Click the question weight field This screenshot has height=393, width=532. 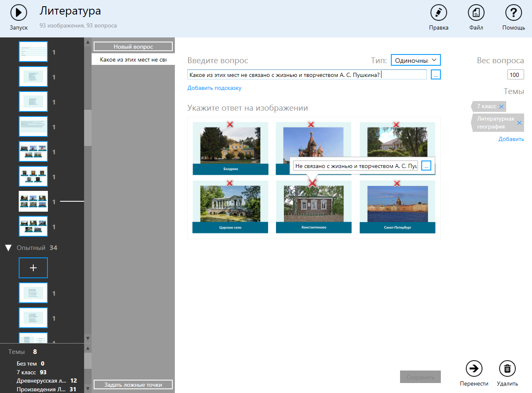click(x=515, y=75)
